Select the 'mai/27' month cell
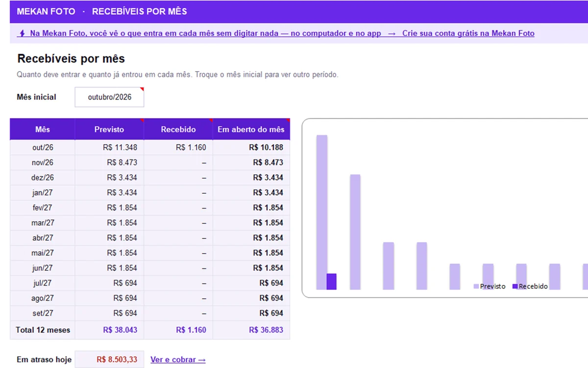This screenshot has width=588, height=368. [x=43, y=253]
